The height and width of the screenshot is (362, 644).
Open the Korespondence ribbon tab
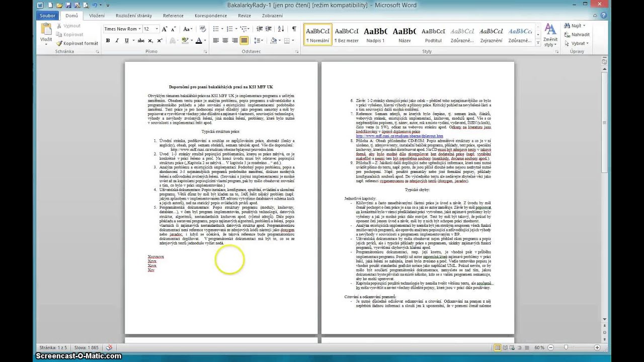tap(211, 16)
